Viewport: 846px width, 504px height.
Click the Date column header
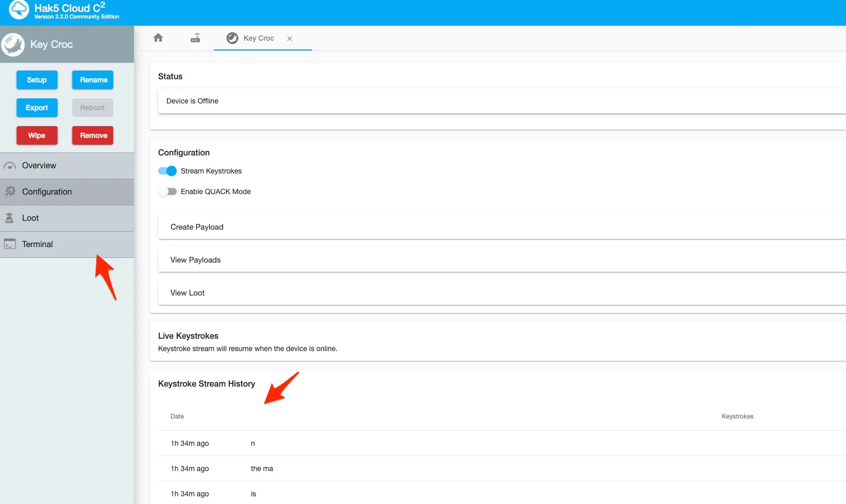coord(177,416)
